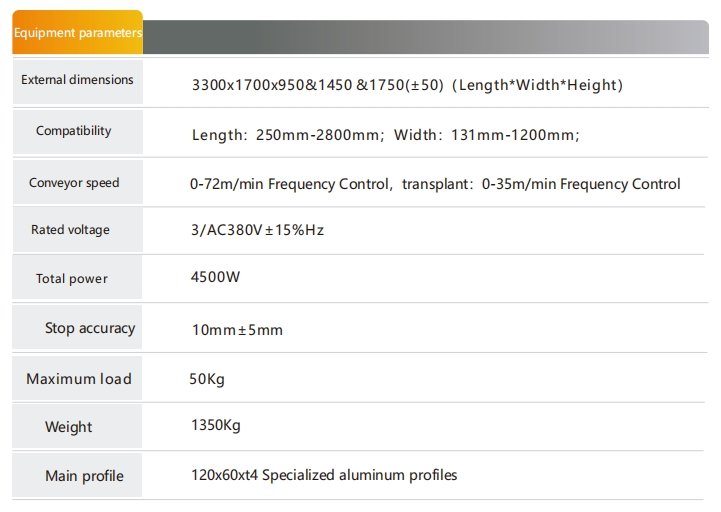Select the 50Kg maximum load value
The image size is (721, 512).
[x=208, y=379]
